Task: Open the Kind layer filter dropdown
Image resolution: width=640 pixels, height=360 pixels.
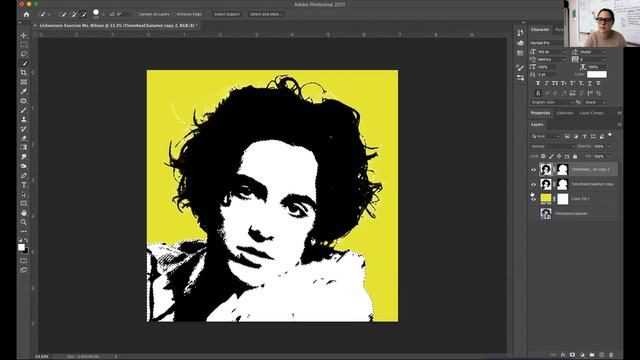Action: [x=546, y=136]
